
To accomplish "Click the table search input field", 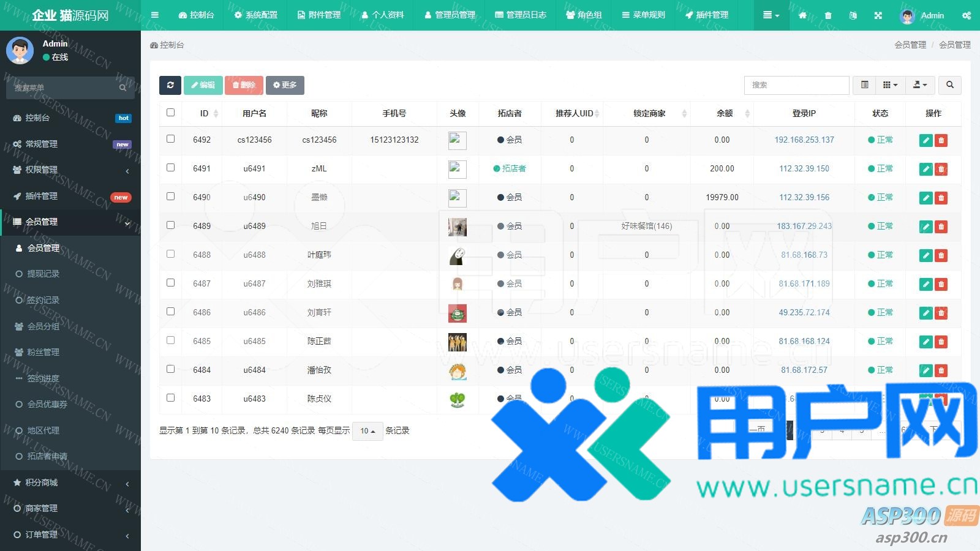I will pos(796,85).
